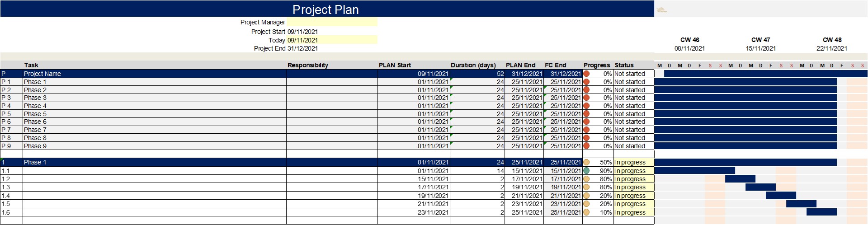This screenshot has width=868, height=225.
Task: Click the yellow indicator in row 1.4
Action: pyautogui.click(x=586, y=196)
